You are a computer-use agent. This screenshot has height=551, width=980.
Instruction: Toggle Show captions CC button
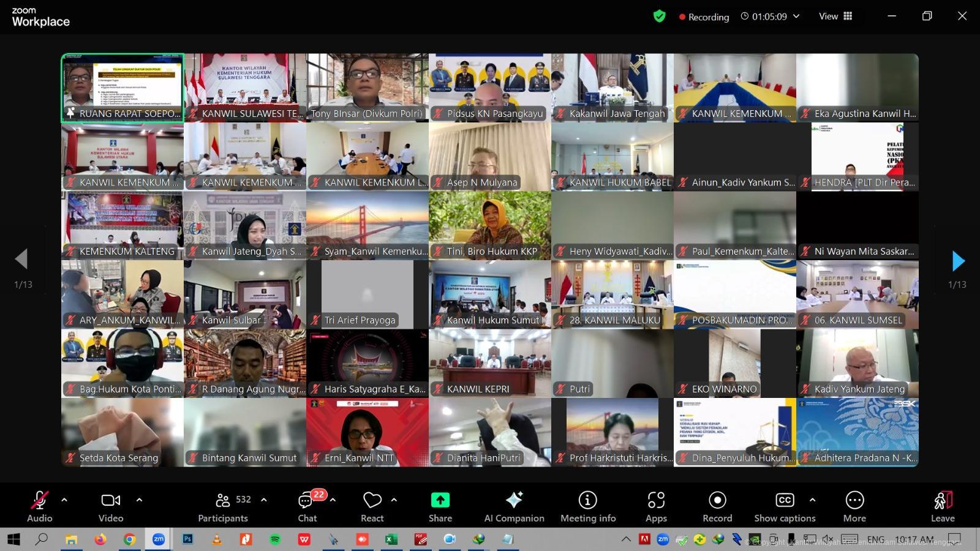point(785,507)
